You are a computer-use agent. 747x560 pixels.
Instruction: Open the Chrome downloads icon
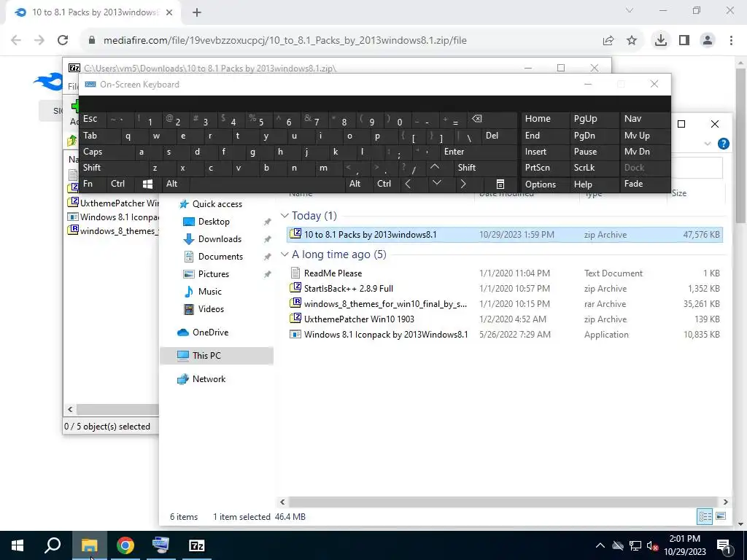[661, 41]
